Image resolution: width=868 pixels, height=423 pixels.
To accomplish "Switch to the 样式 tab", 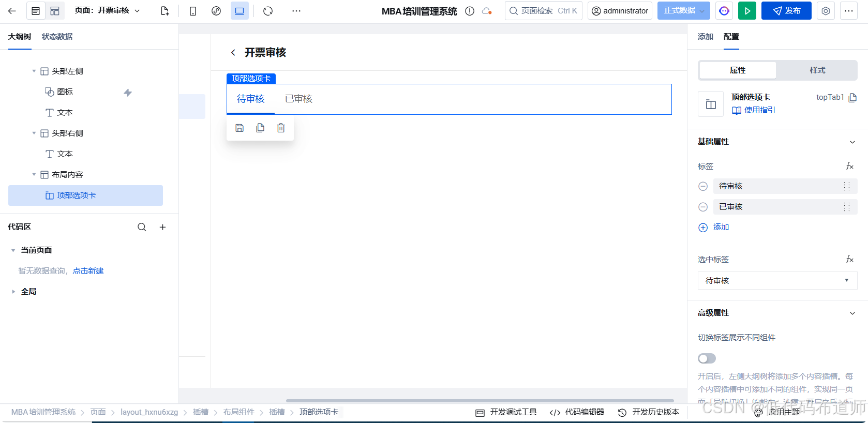I will [817, 70].
